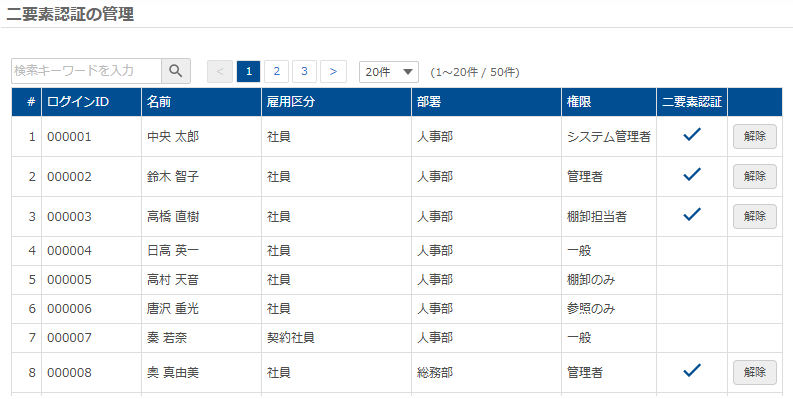793x399 pixels.
Task: Go to page 2 of results
Action: tap(277, 71)
